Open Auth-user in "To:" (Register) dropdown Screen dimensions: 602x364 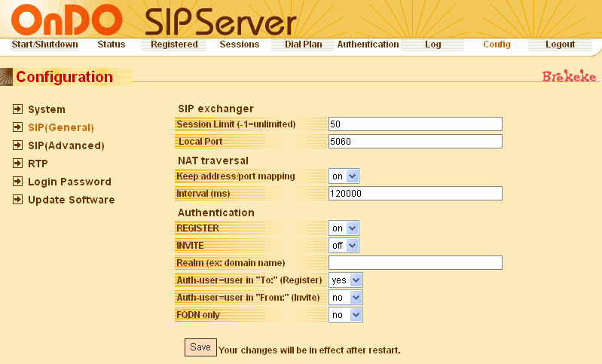pyautogui.click(x=346, y=280)
